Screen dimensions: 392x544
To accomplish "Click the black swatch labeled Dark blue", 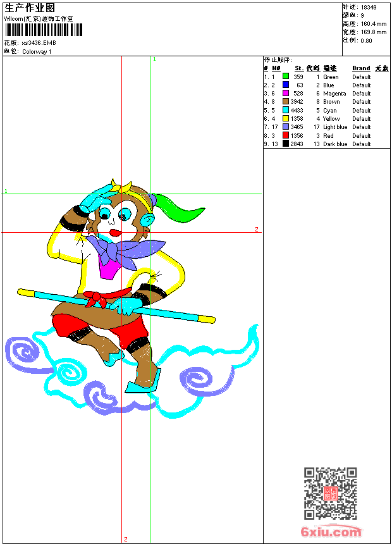I will (x=286, y=144).
